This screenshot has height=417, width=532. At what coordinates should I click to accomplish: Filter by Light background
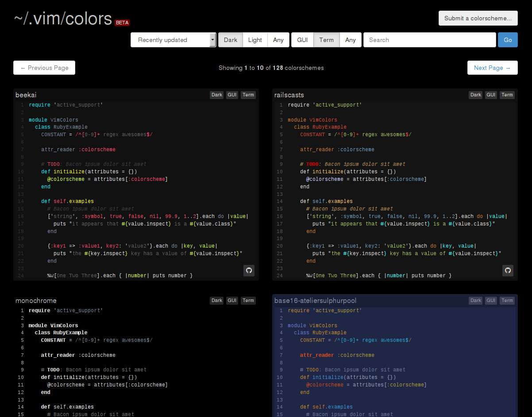coord(255,40)
